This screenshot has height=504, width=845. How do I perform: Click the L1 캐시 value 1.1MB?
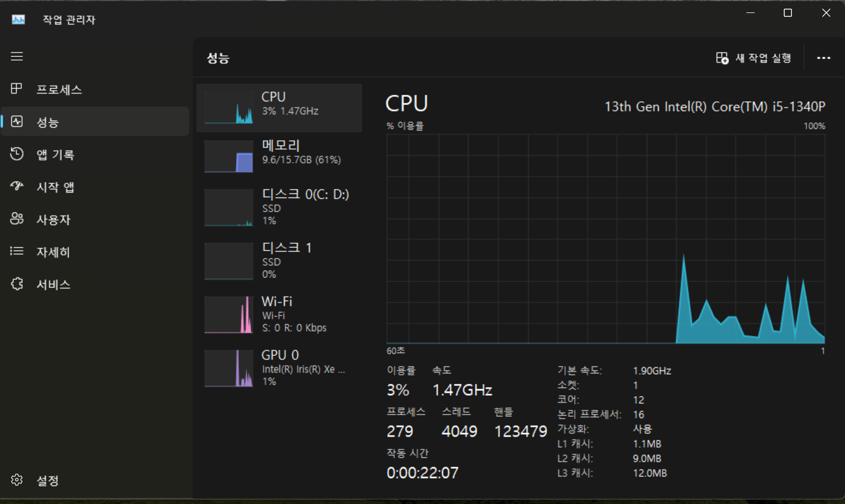point(647,444)
